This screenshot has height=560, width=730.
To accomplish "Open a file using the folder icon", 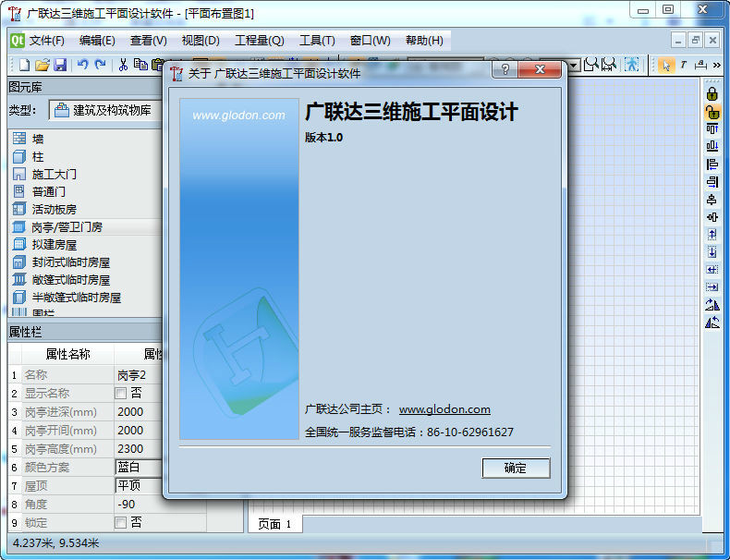I will point(42,65).
